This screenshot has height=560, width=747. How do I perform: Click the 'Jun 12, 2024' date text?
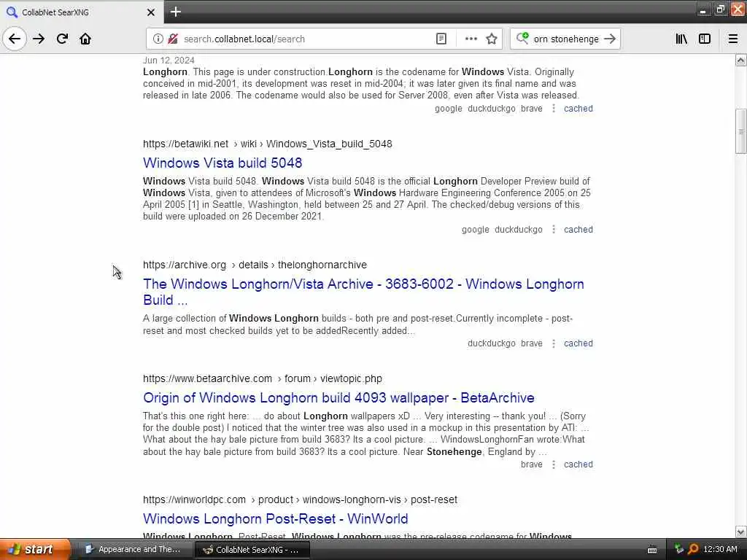[169, 61]
